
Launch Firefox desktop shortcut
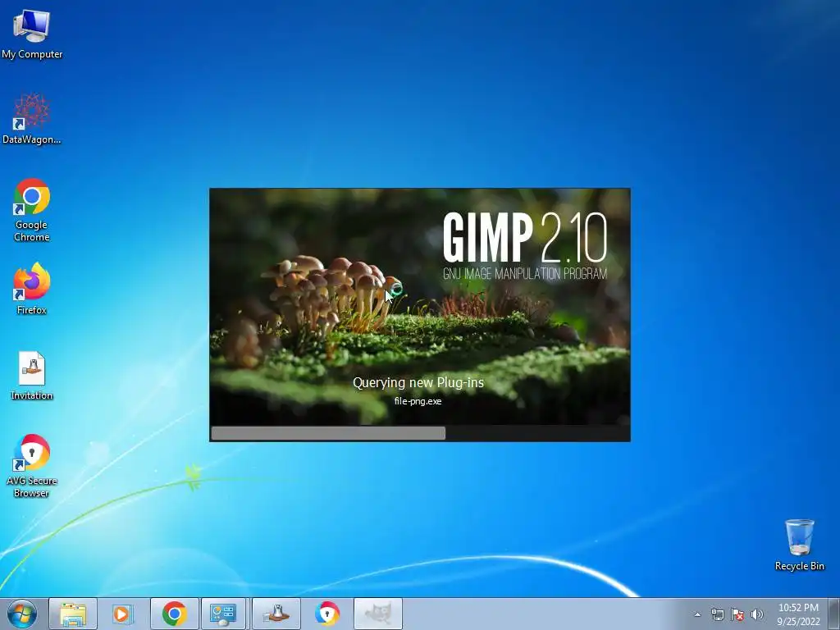[x=32, y=289]
